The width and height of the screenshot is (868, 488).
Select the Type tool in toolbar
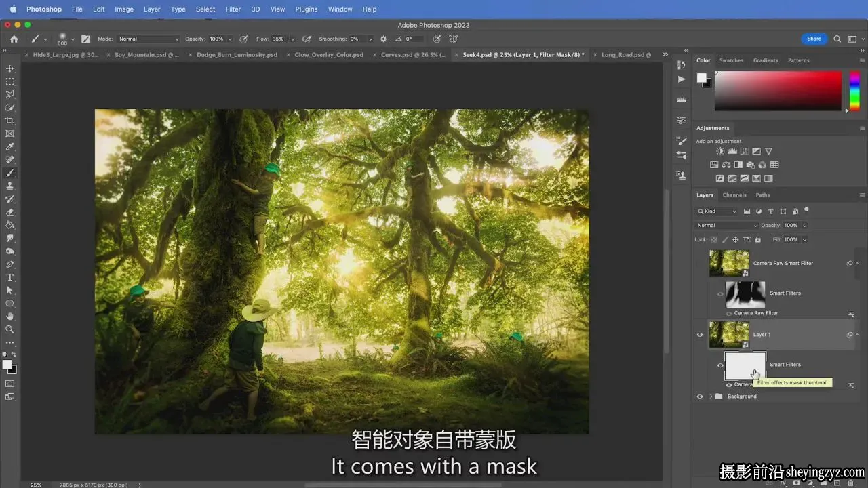10,277
